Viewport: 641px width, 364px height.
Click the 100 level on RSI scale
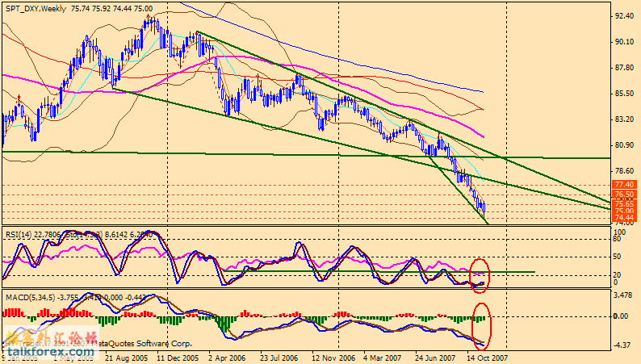click(x=620, y=232)
